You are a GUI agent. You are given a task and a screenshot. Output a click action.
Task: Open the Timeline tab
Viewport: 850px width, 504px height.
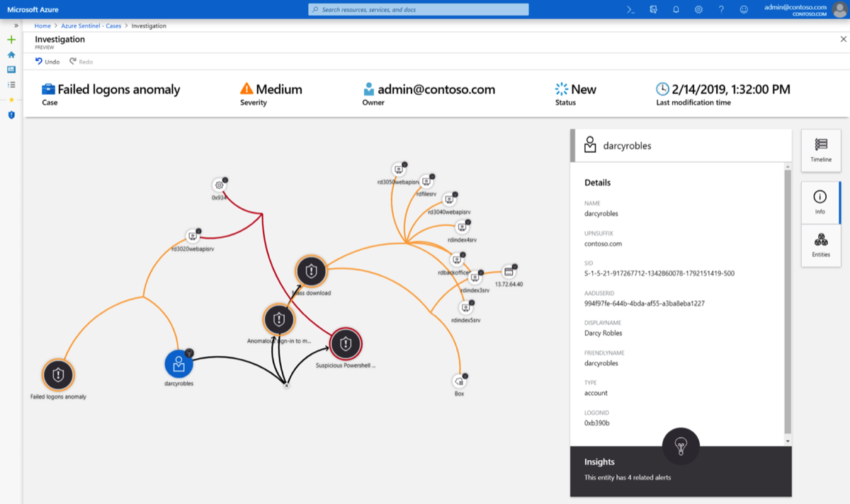(x=821, y=150)
